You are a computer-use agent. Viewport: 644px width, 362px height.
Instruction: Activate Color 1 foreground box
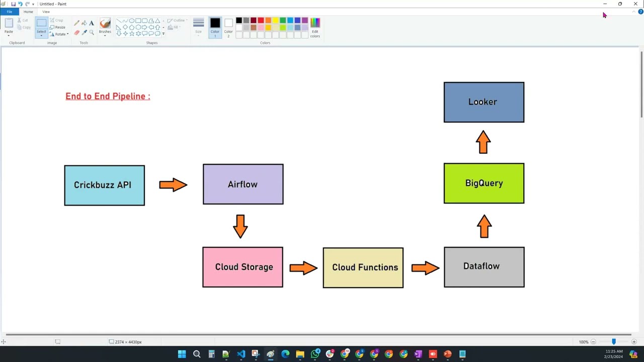coord(215,27)
